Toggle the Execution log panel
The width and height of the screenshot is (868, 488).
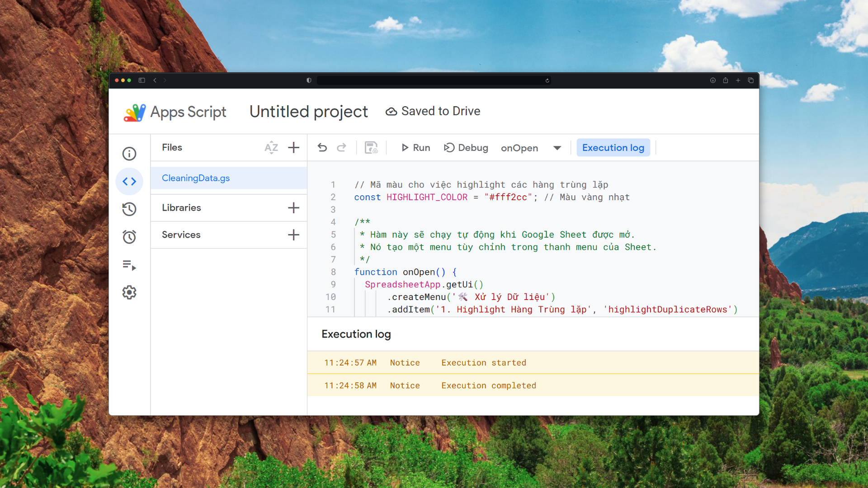point(613,148)
